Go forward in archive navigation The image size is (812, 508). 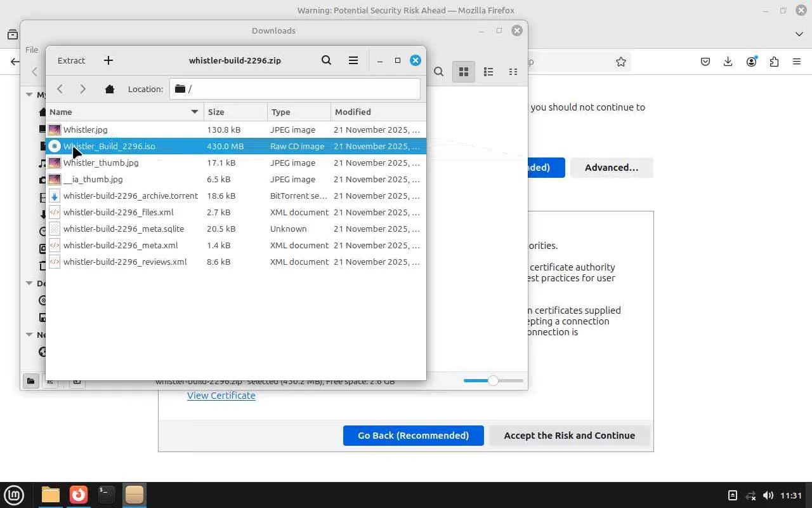[83, 89]
